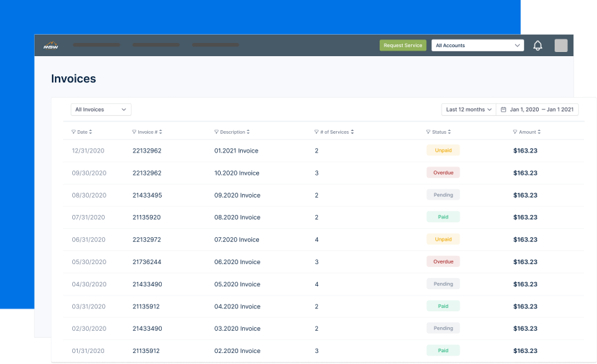Image resolution: width=597 pixels, height=364 pixels.
Task: Click date 03/31/2020
Action: (89, 306)
